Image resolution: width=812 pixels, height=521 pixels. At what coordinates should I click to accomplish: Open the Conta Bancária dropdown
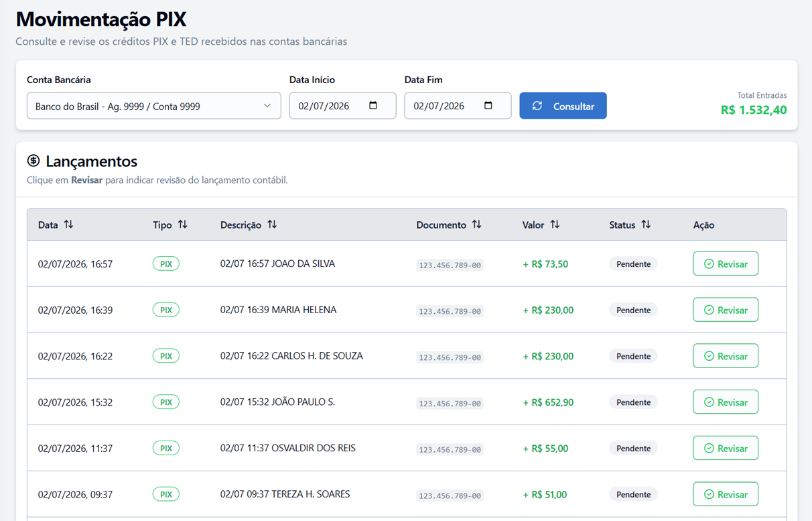pyautogui.click(x=154, y=106)
